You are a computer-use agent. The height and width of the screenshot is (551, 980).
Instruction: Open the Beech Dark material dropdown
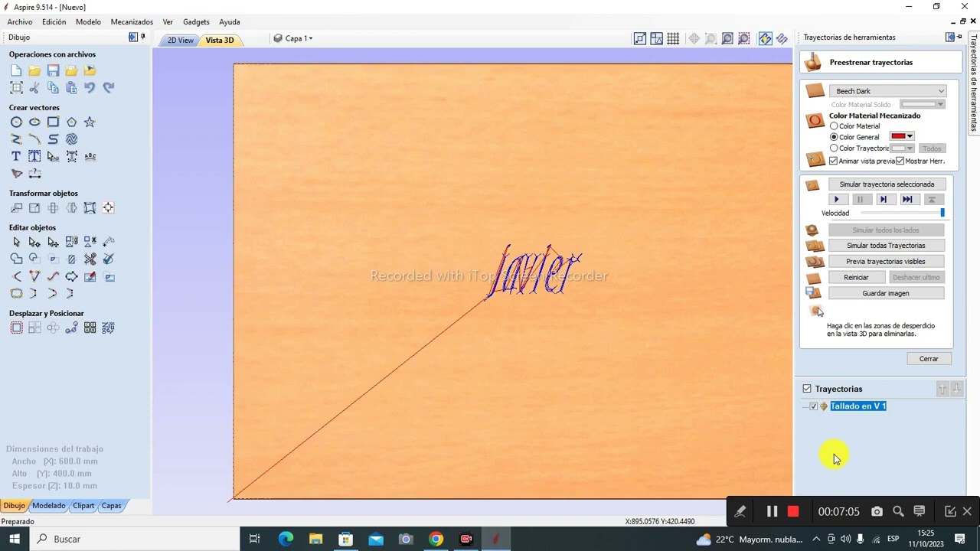pos(888,91)
